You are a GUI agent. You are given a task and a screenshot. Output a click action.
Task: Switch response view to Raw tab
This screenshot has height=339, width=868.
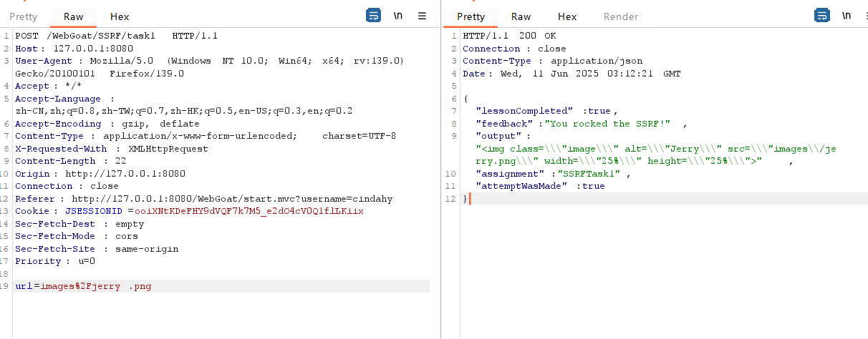521,16
